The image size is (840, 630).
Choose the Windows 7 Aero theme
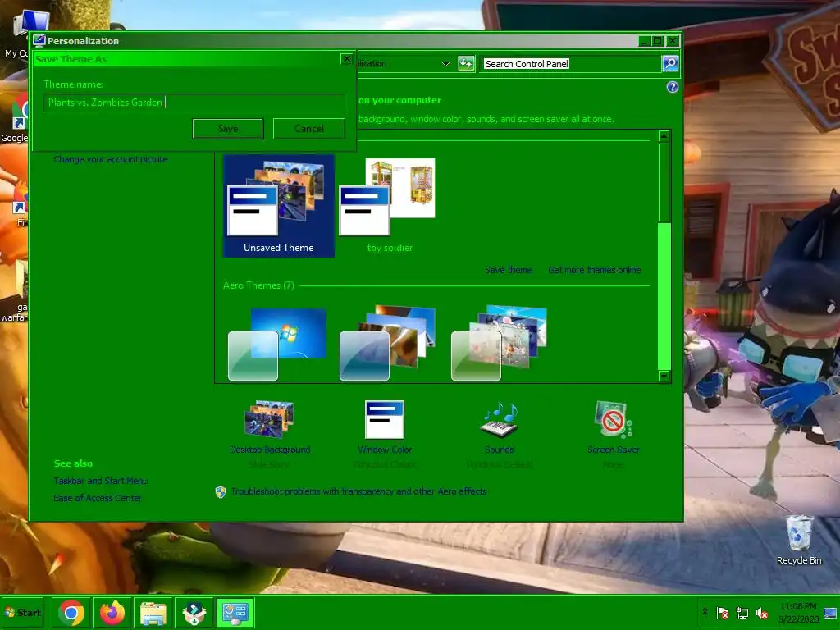[x=277, y=343]
